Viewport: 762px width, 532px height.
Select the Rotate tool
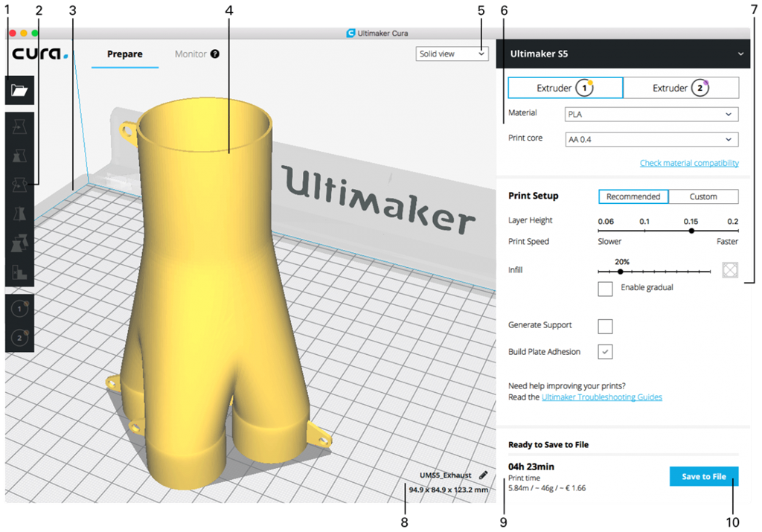[x=19, y=185]
